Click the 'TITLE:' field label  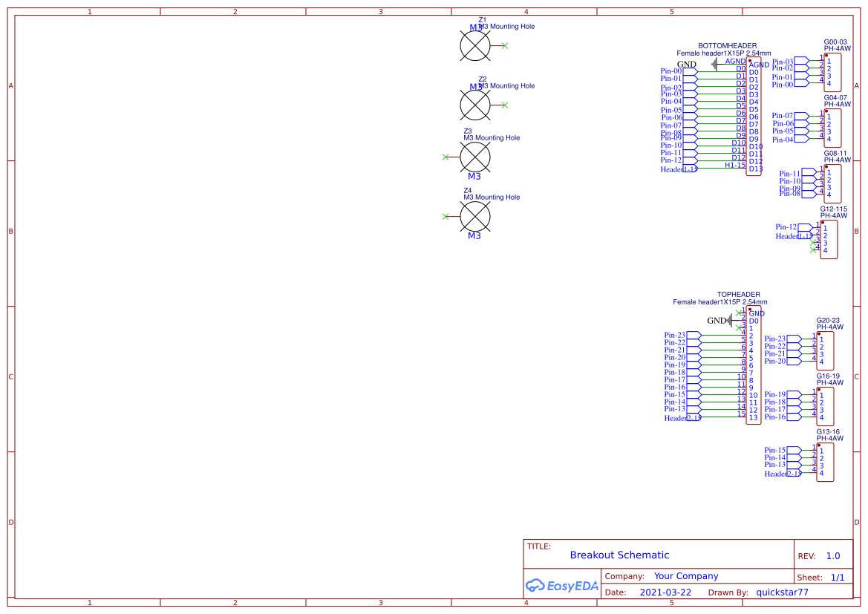pos(539,546)
